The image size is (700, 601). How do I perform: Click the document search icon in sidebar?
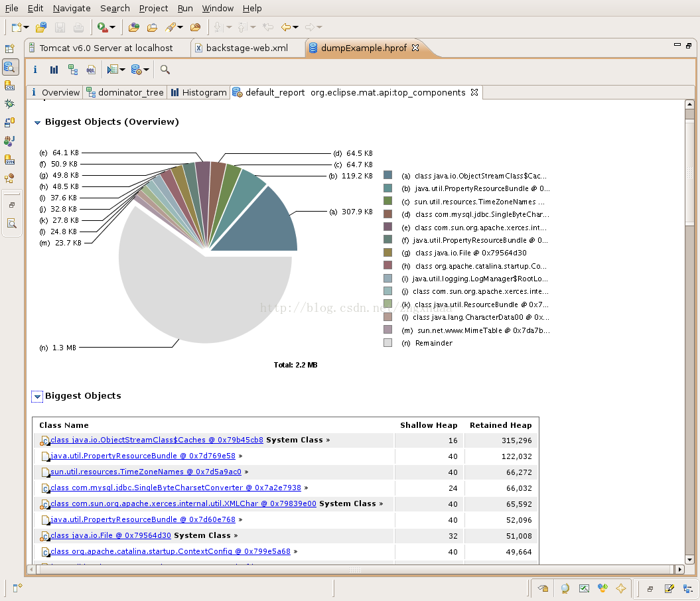click(x=11, y=224)
